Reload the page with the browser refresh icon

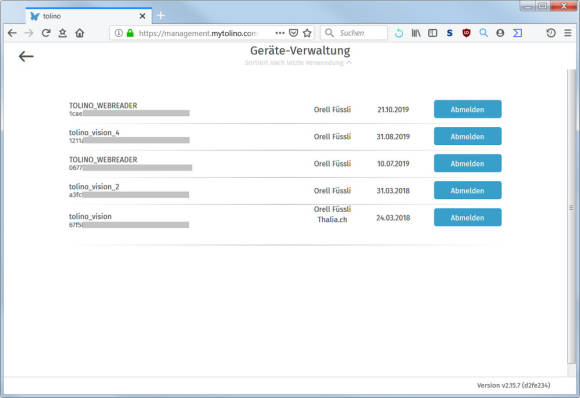pyautogui.click(x=46, y=33)
